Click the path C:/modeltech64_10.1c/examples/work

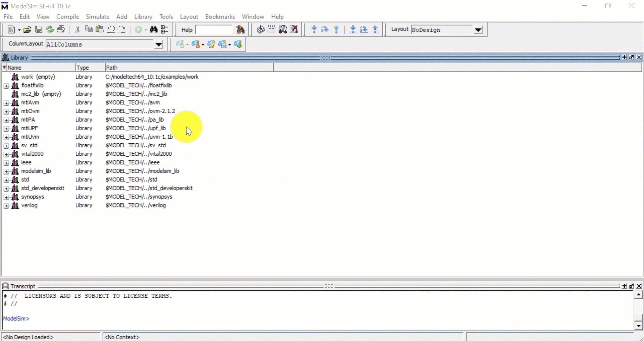(152, 77)
